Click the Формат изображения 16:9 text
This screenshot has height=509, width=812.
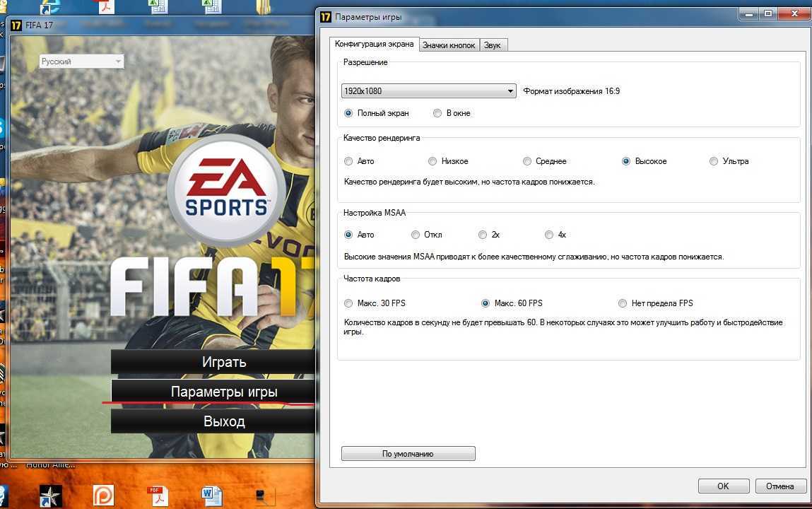click(571, 91)
